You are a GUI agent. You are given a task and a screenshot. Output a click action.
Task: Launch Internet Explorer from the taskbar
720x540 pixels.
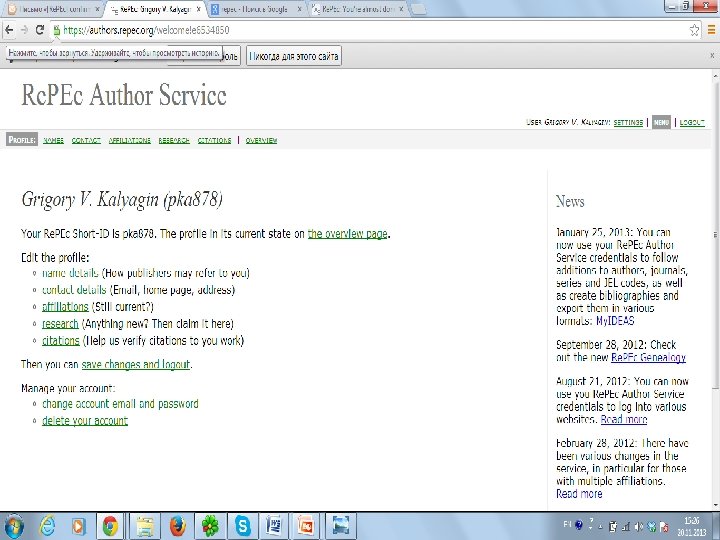tap(47, 526)
